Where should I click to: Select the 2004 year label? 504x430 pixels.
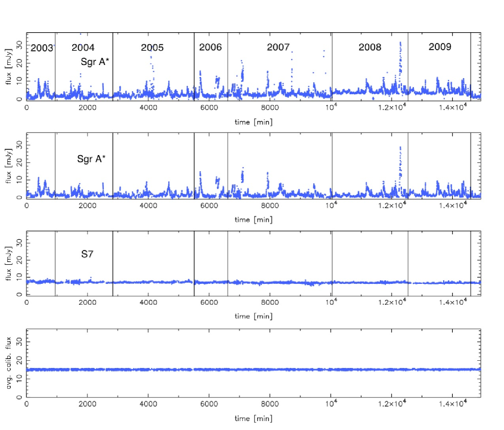pyautogui.click(x=83, y=48)
